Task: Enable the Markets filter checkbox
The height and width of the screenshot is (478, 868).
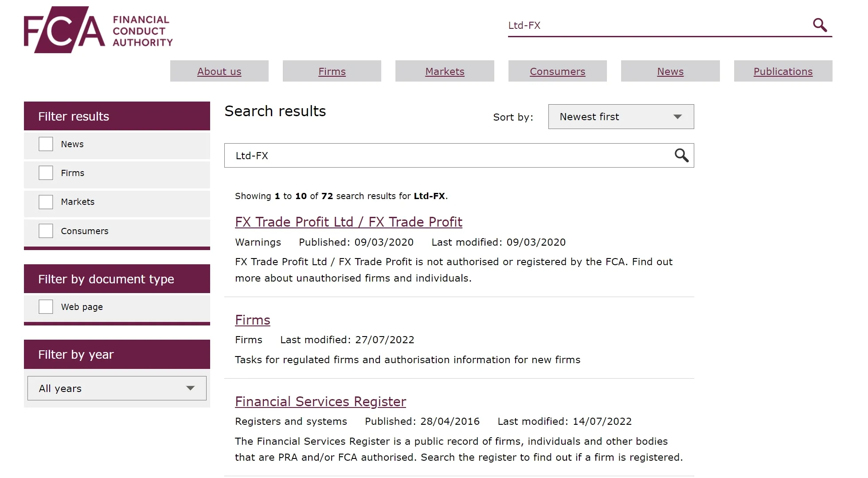Action: pos(46,202)
